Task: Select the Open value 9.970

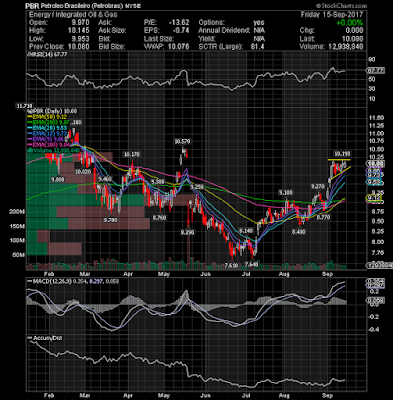Action: click(80, 23)
